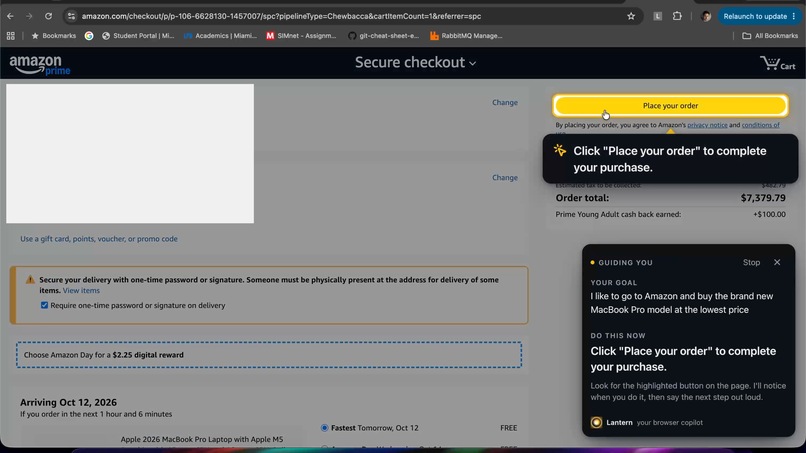
Task: Click the Amazon Prime logo
Action: [40, 65]
